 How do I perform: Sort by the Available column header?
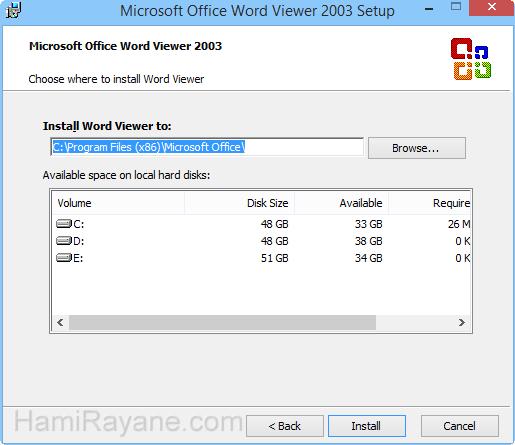[341, 203]
